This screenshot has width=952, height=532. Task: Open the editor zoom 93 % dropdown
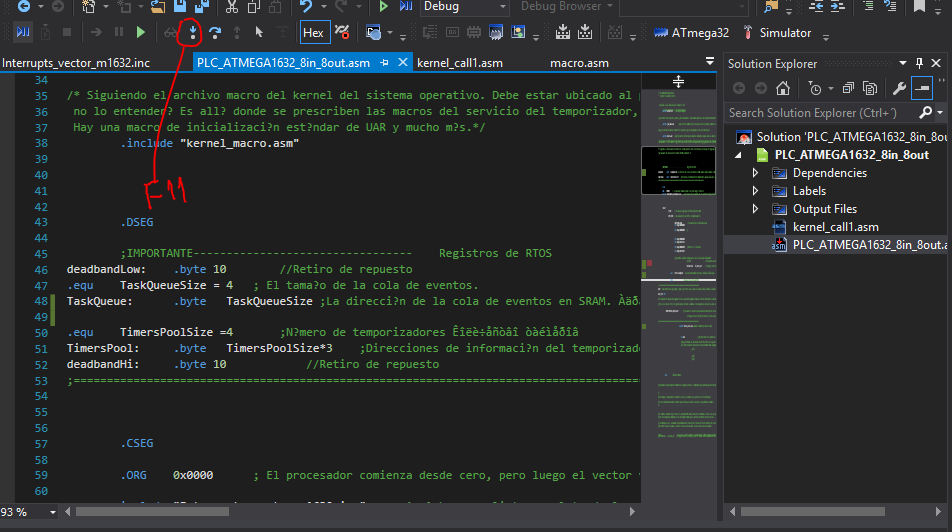pos(52,513)
